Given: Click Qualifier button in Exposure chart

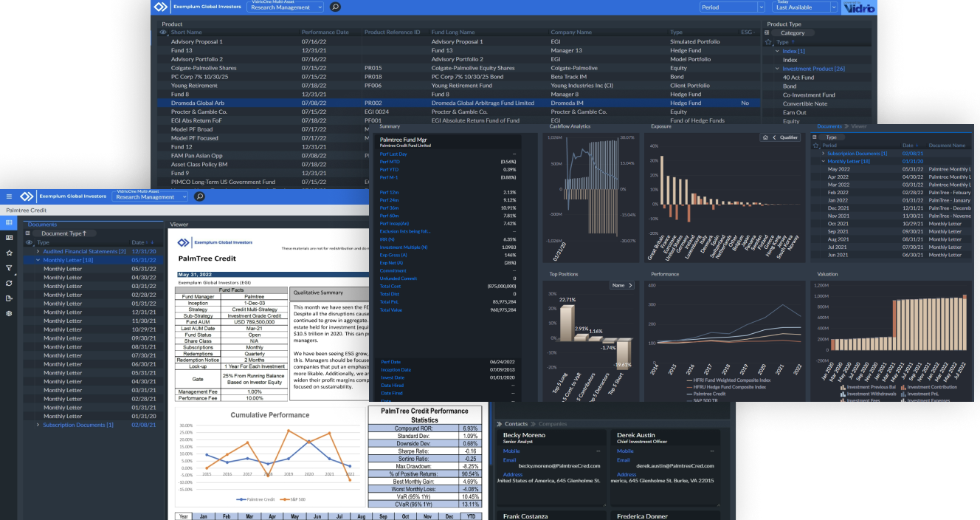Looking at the screenshot, I should (789, 137).
